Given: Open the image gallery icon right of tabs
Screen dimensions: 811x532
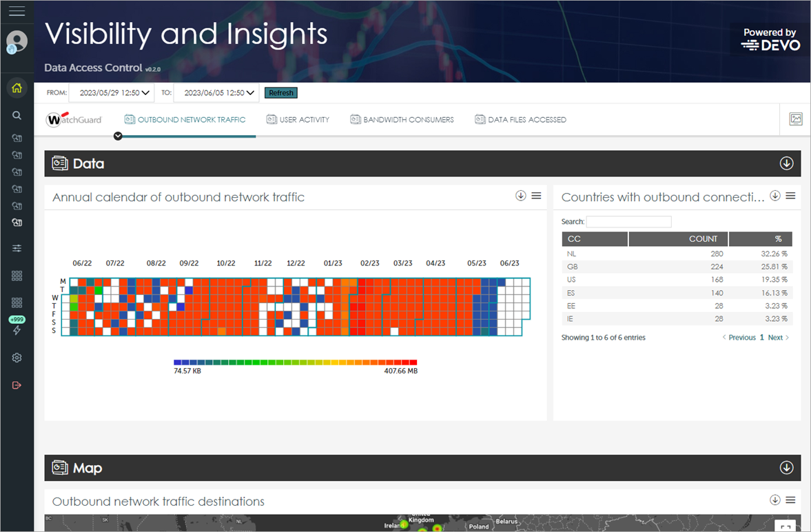Looking at the screenshot, I should click(796, 119).
